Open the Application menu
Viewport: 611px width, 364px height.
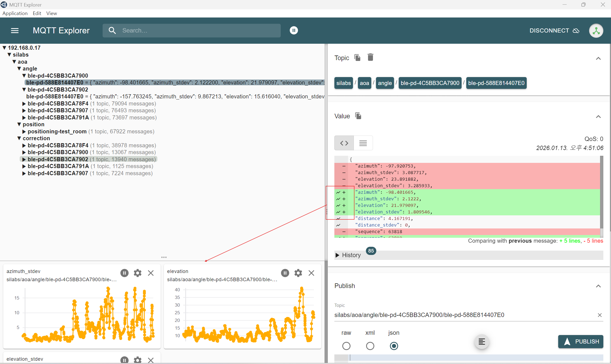pos(15,13)
